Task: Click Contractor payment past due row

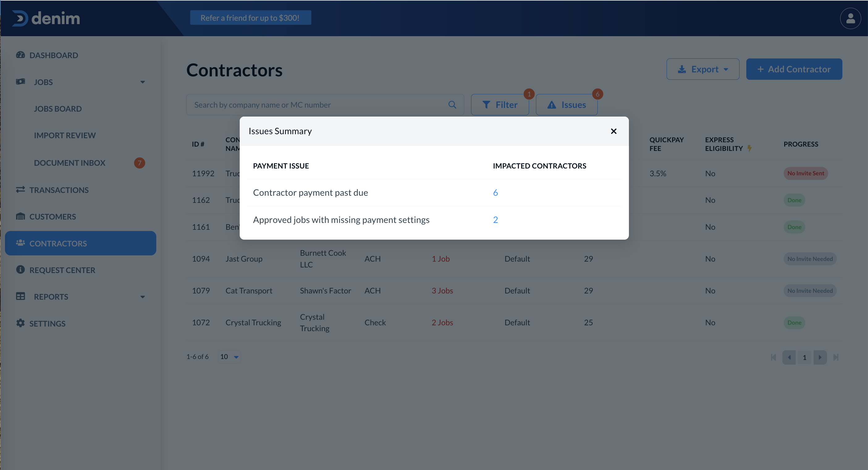Action: [x=434, y=193]
